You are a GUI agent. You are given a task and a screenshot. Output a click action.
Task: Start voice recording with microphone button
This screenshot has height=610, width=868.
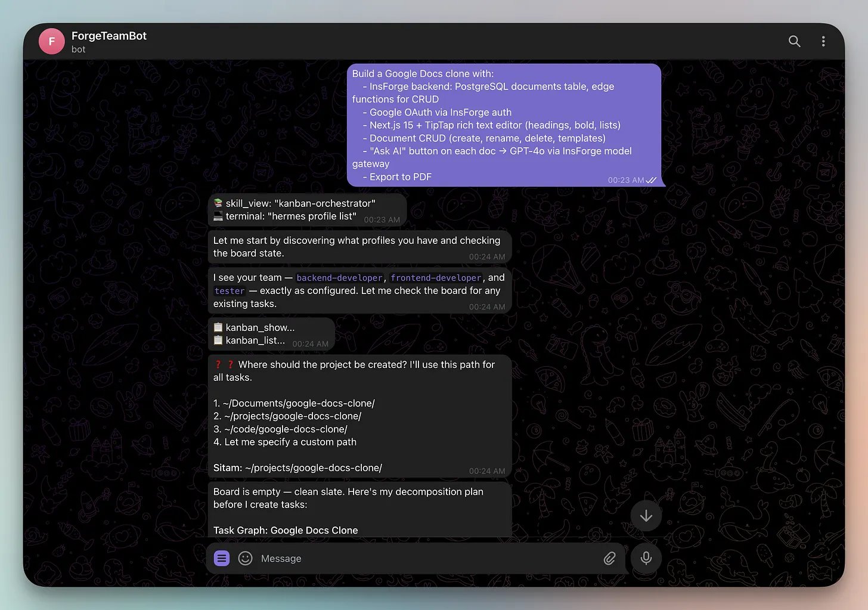pos(646,558)
